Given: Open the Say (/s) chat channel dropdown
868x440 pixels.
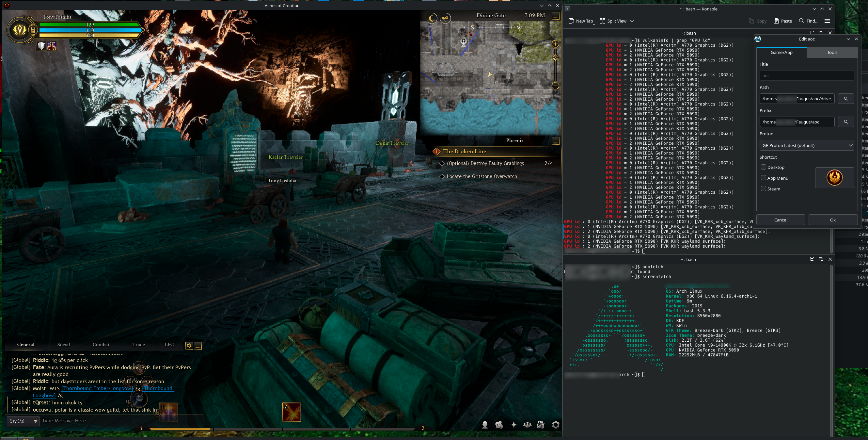Looking at the screenshot, I should (x=23, y=421).
